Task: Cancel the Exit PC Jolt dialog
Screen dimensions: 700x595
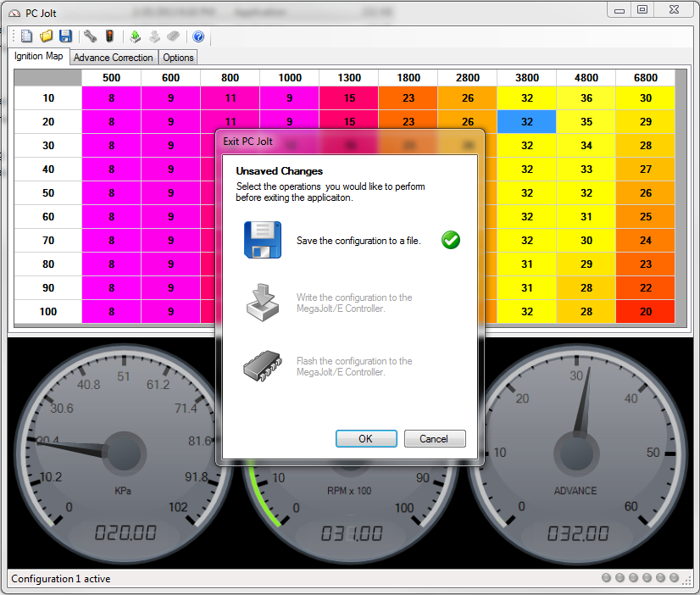Action: click(x=435, y=439)
